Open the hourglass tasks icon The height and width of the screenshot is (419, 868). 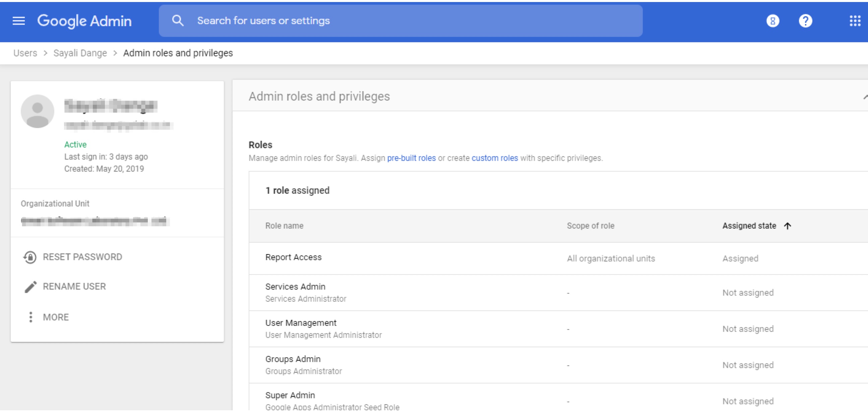772,21
